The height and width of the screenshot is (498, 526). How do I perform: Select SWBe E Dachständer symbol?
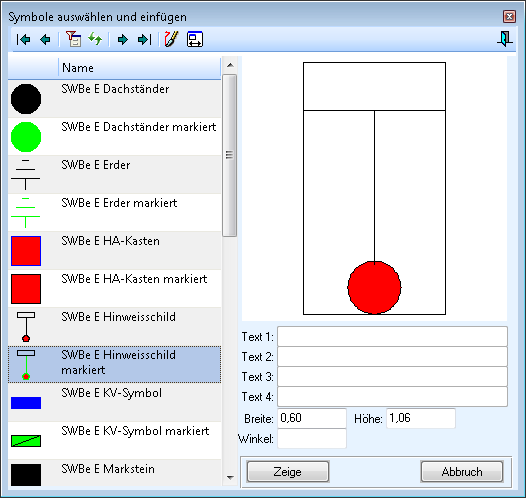114,99
